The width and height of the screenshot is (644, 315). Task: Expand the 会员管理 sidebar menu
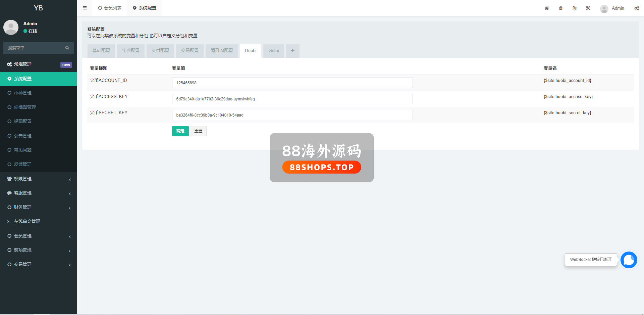(x=39, y=236)
